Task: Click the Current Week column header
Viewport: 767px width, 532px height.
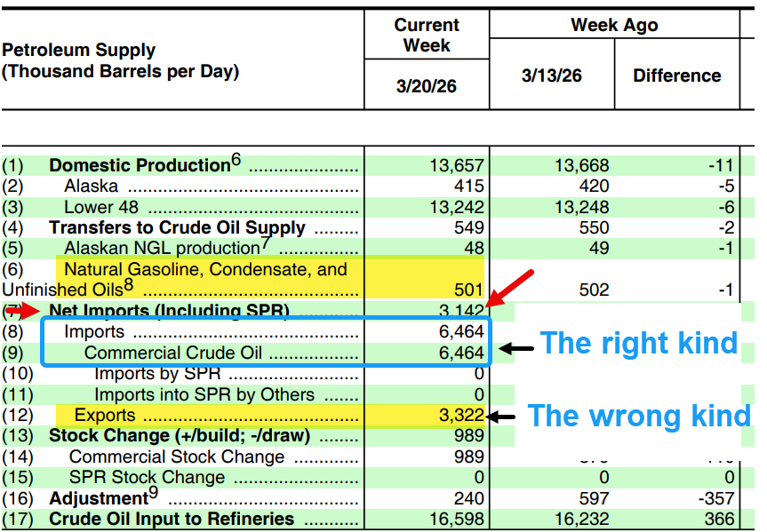Action: (427, 35)
